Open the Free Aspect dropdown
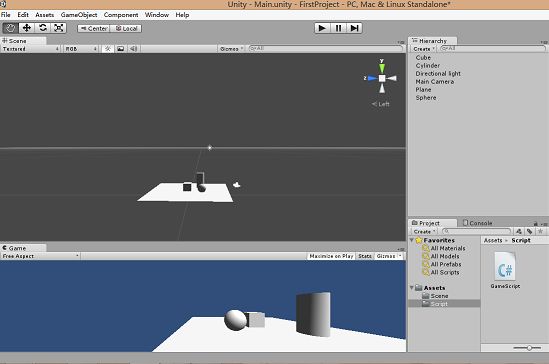 [x=40, y=256]
